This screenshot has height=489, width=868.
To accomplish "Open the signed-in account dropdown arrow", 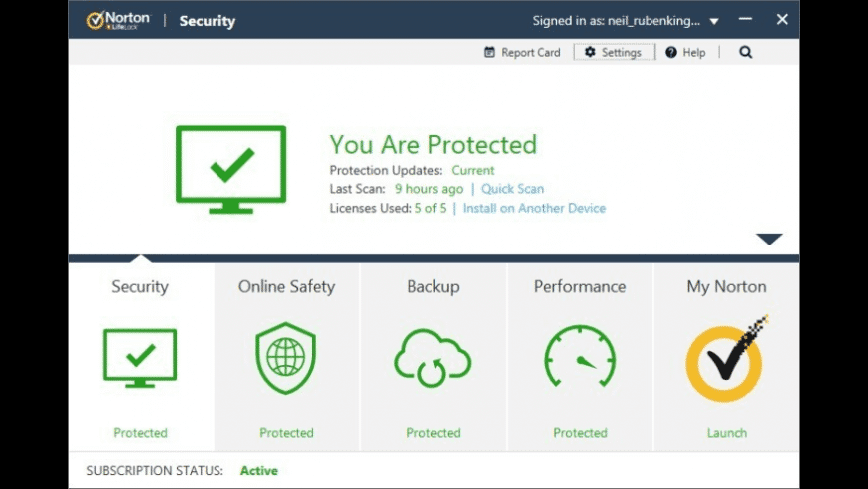I will (x=714, y=21).
